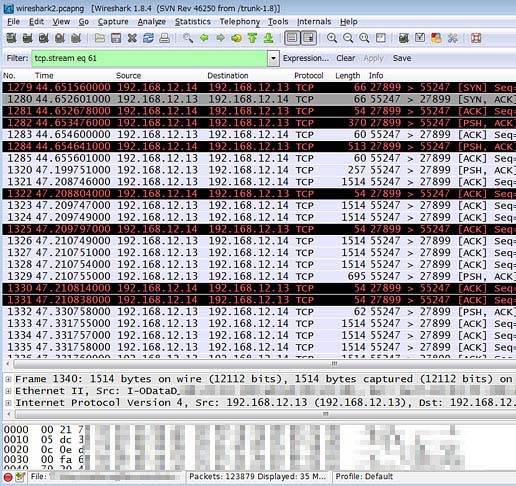
Task: Open the Help menu
Action: coord(349,22)
